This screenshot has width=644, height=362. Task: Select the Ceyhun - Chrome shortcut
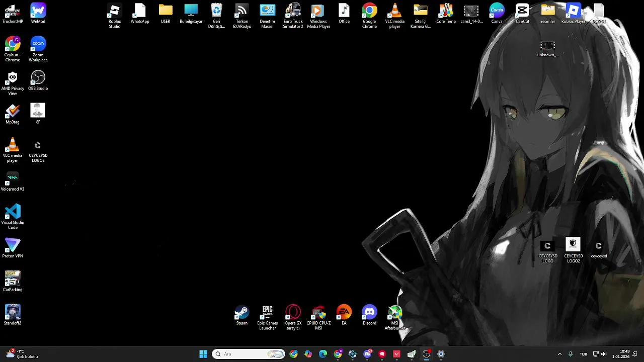(13, 49)
